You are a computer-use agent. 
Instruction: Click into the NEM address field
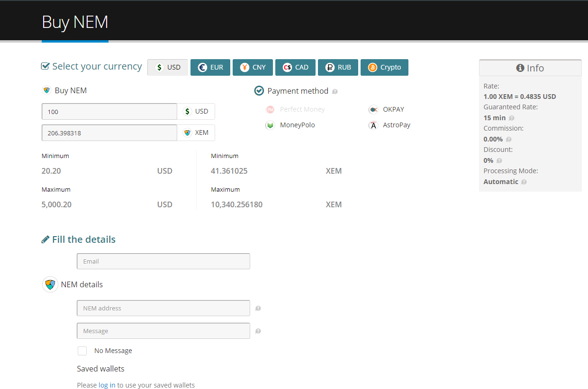point(163,308)
